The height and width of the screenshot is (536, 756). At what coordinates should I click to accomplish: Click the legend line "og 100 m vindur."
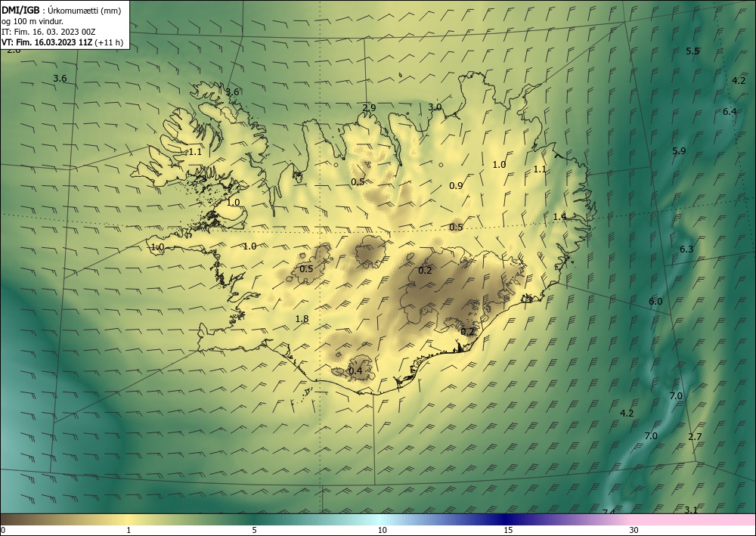click(x=32, y=21)
